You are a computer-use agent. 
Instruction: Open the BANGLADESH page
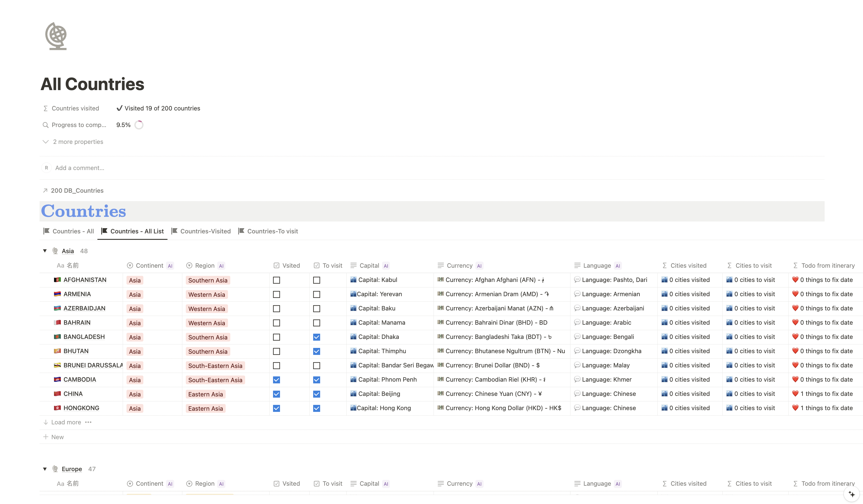(84, 337)
